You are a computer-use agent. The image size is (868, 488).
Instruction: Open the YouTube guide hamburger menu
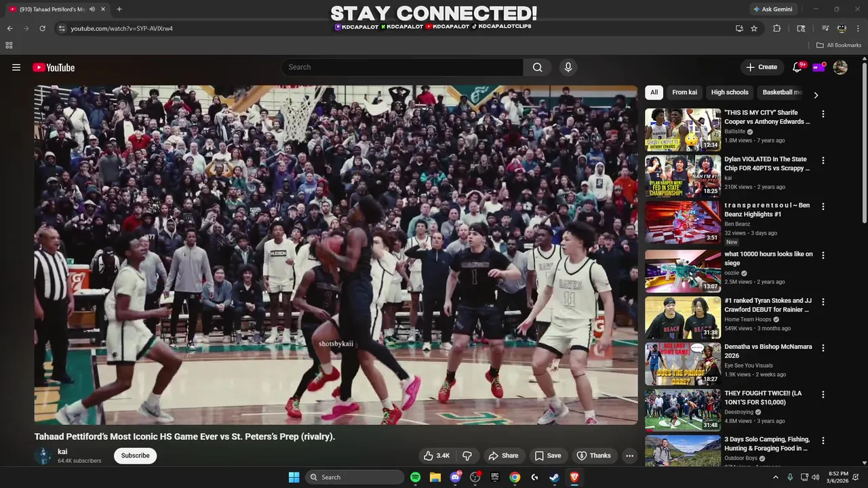16,67
